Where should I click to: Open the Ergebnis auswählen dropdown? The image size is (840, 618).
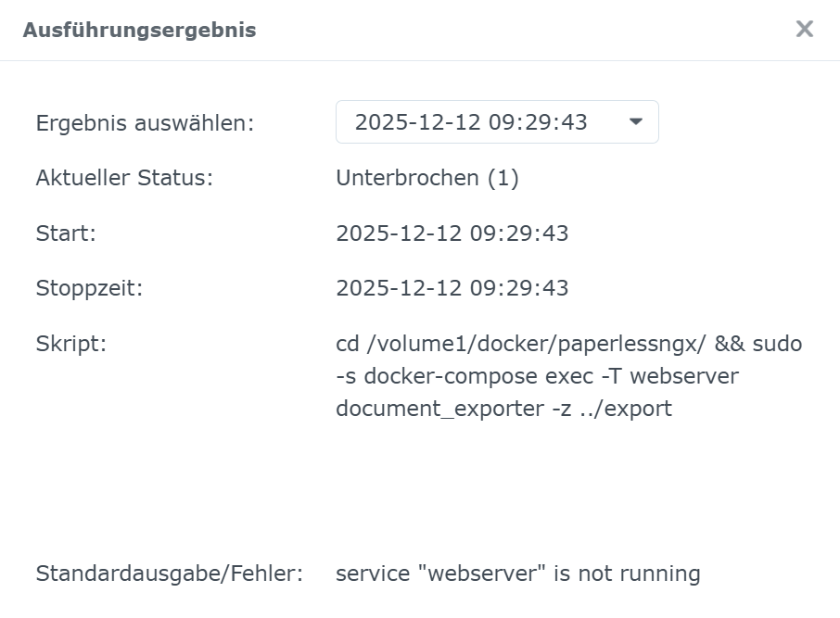point(497,122)
